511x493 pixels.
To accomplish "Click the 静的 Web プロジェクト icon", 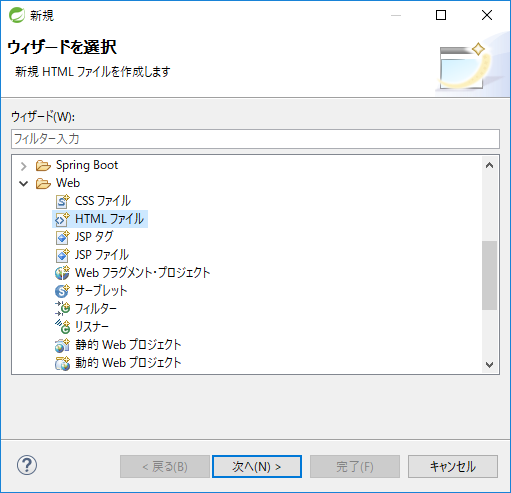I will pyautogui.click(x=62, y=345).
